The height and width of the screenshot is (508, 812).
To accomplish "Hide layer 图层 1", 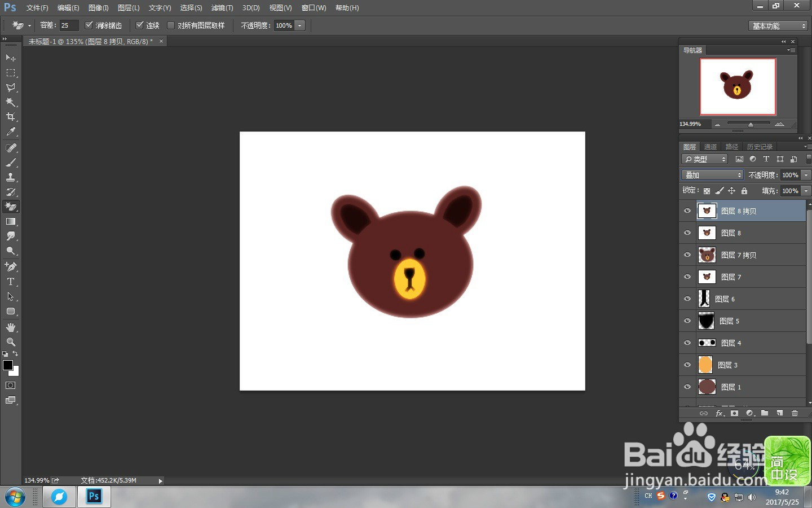I will (x=687, y=387).
